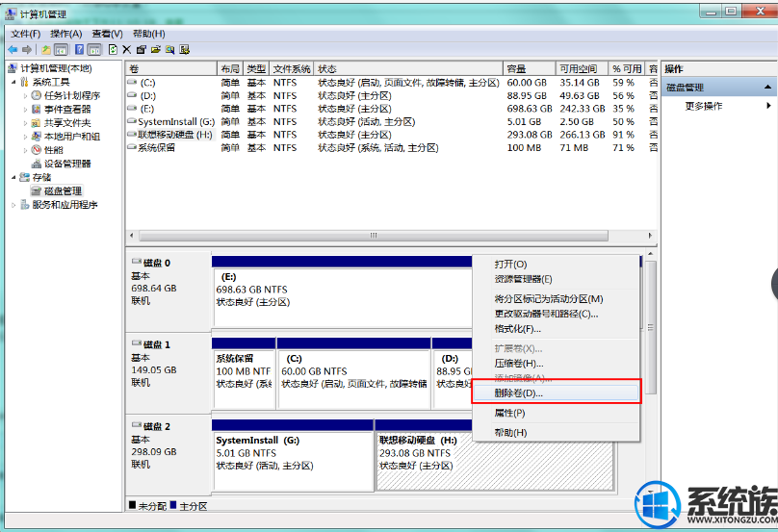This screenshot has width=778, height=532.
Task: Click the 容量 column header
Action: (530, 68)
